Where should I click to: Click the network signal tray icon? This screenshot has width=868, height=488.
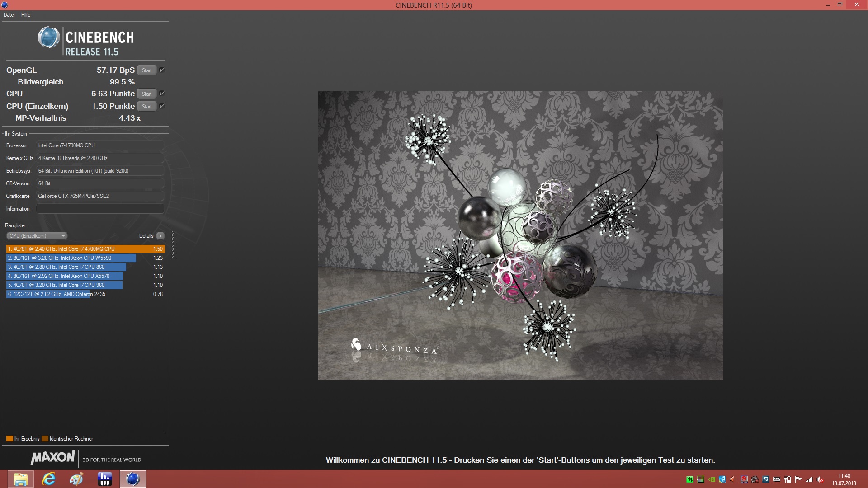pos(809,479)
